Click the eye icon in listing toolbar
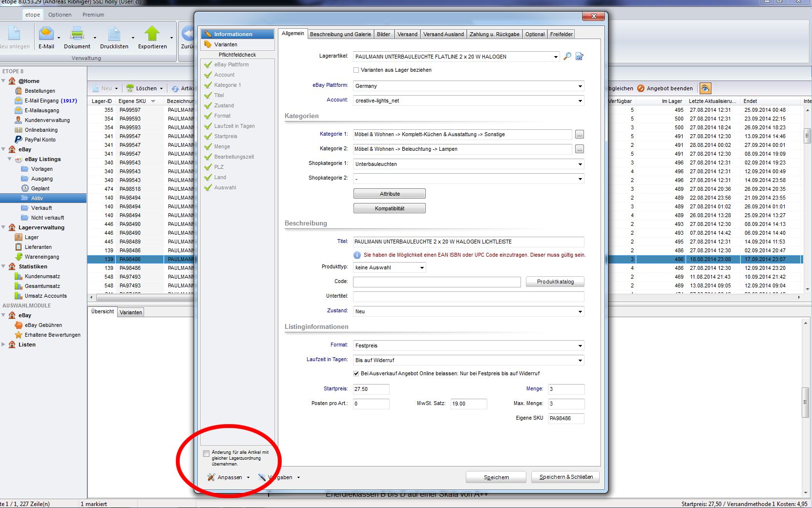 (x=705, y=88)
